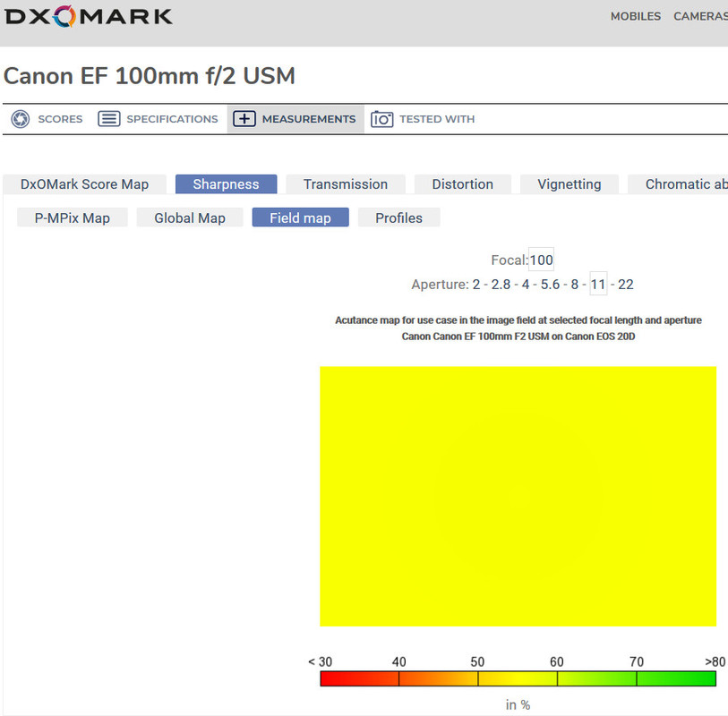Click the Scores aperture icon

click(x=21, y=119)
